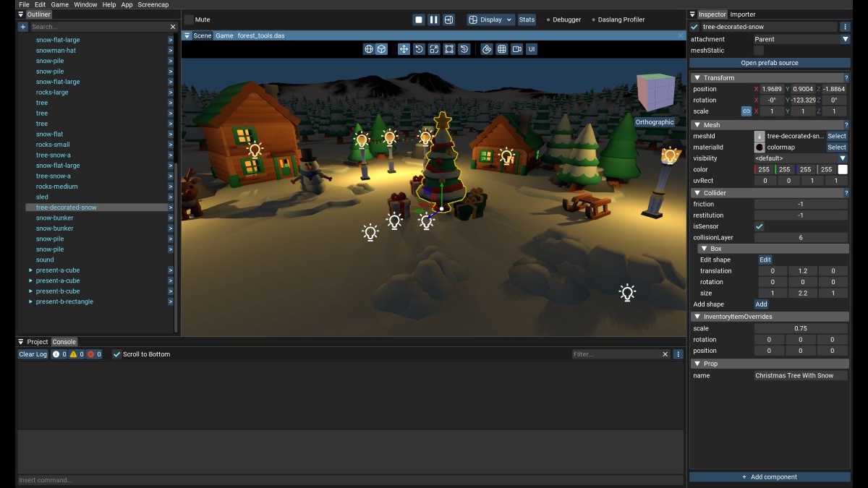Viewport: 868px width, 488px height.
Task: Click Edit shape button
Action: pos(765,260)
